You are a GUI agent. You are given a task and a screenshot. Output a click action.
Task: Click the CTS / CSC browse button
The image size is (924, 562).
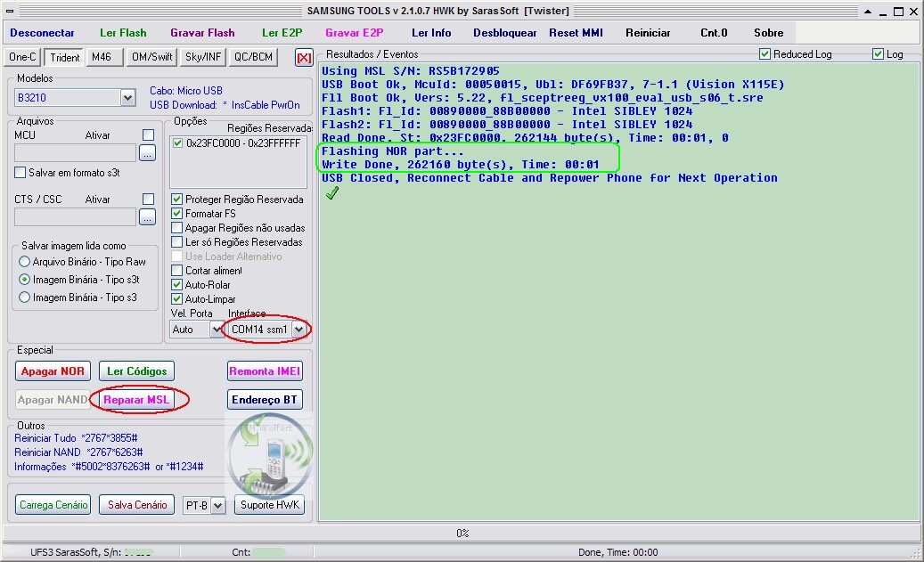[x=147, y=216]
